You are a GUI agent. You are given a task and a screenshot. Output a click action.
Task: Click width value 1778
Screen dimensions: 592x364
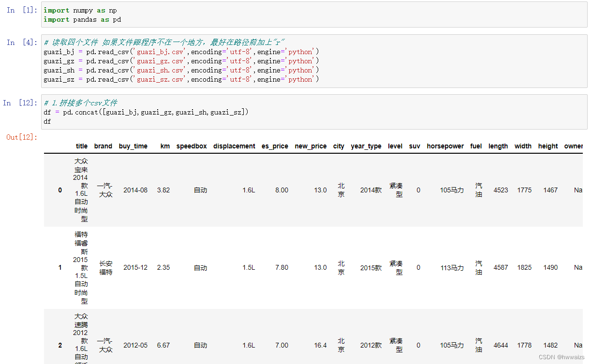tap(524, 345)
